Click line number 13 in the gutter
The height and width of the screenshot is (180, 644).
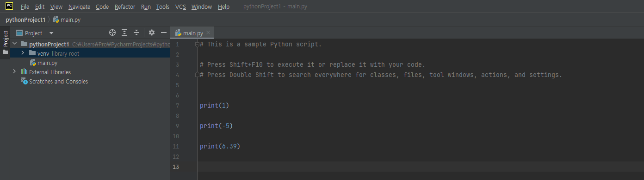click(x=175, y=167)
